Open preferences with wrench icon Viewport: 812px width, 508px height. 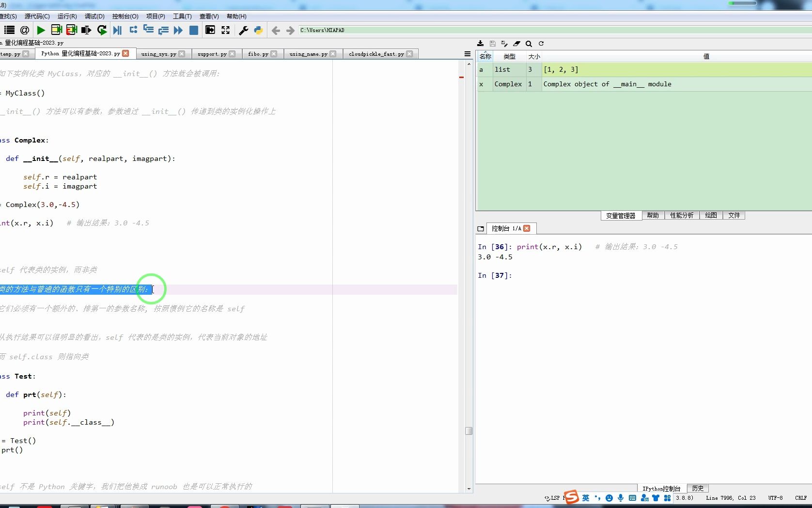tap(243, 30)
